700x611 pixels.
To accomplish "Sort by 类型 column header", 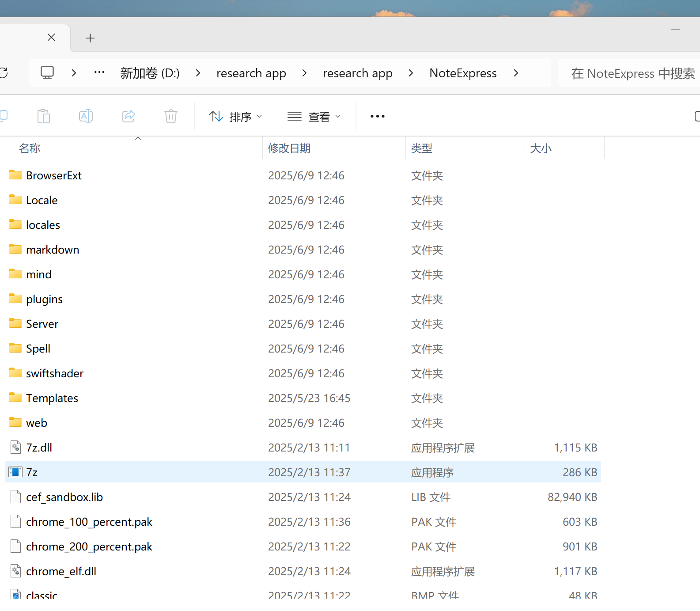I will 422,148.
